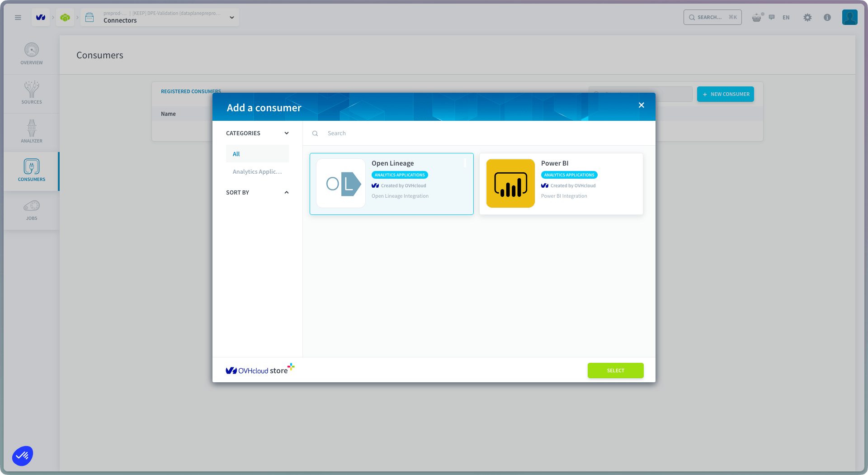Select Consumers in the sidebar
This screenshot has width=868, height=475.
click(x=32, y=171)
